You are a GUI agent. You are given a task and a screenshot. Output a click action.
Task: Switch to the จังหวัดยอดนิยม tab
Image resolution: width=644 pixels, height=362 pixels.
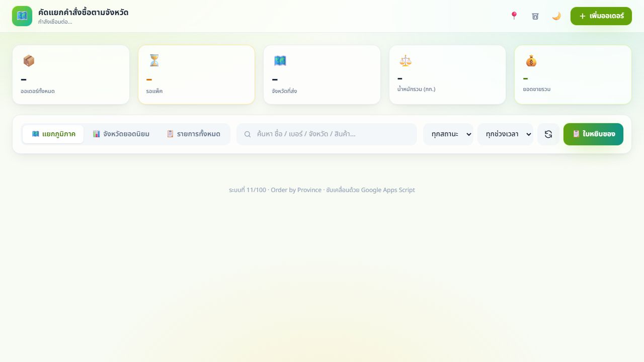coord(121,134)
